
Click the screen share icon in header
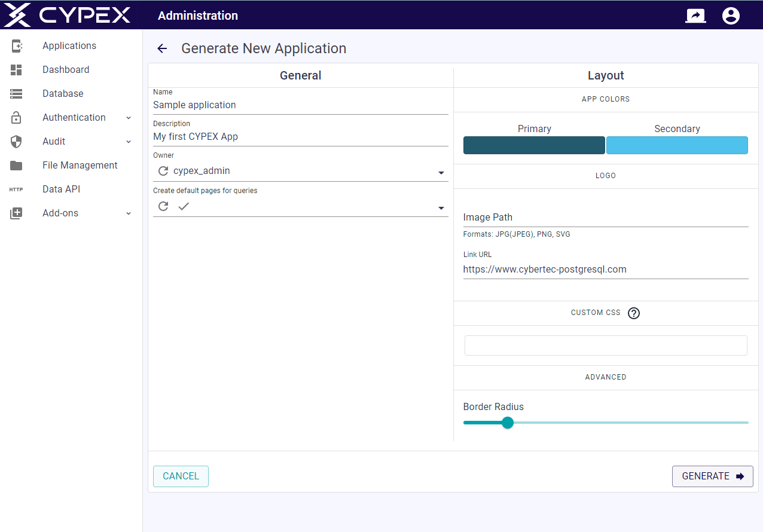coord(695,16)
